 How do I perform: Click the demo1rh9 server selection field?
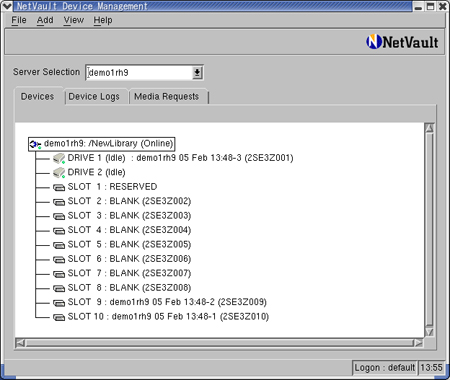(140, 72)
